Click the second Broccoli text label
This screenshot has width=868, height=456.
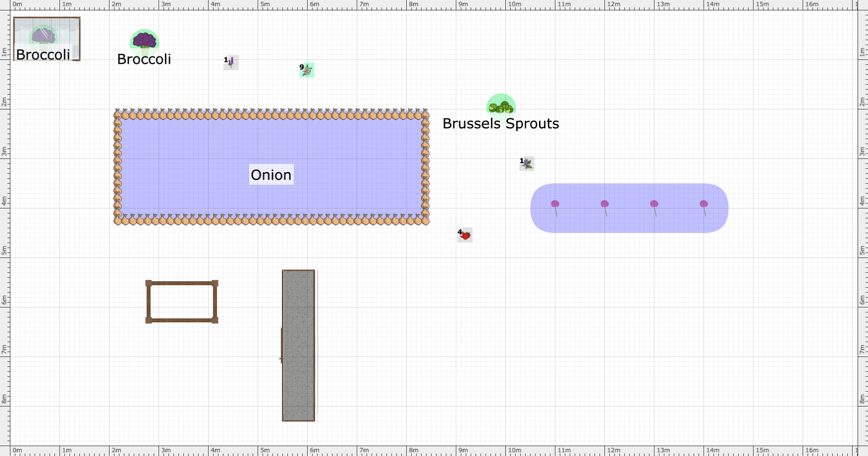tap(144, 59)
